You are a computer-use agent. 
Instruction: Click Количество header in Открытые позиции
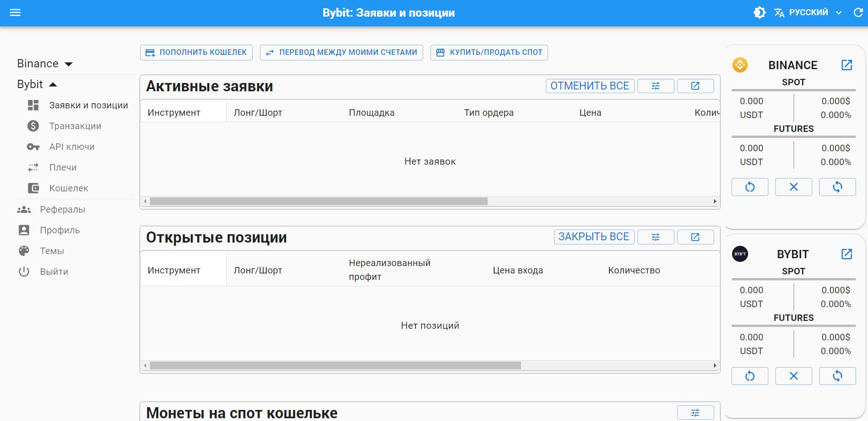click(x=634, y=270)
